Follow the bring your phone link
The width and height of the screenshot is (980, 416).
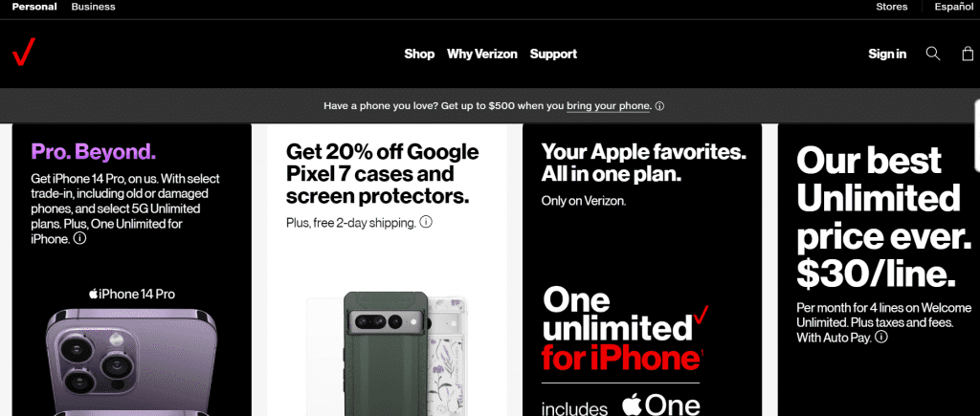(608, 106)
